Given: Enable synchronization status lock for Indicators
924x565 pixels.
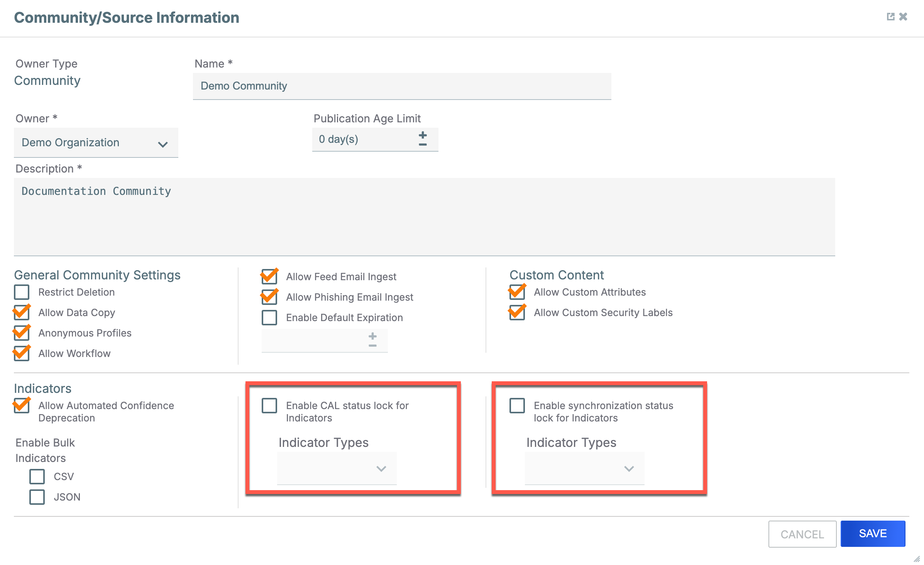Looking at the screenshot, I should [517, 406].
